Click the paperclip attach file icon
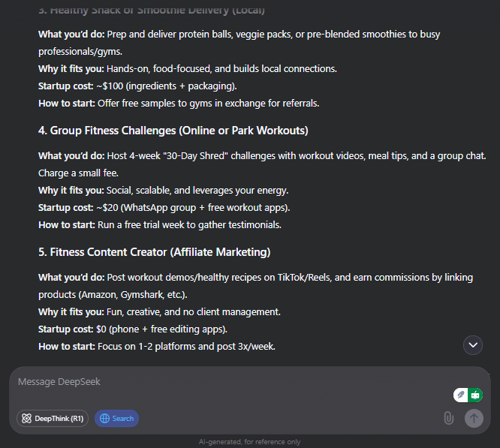The width and height of the screenshot is (500, 448). (x=449, y=418)
